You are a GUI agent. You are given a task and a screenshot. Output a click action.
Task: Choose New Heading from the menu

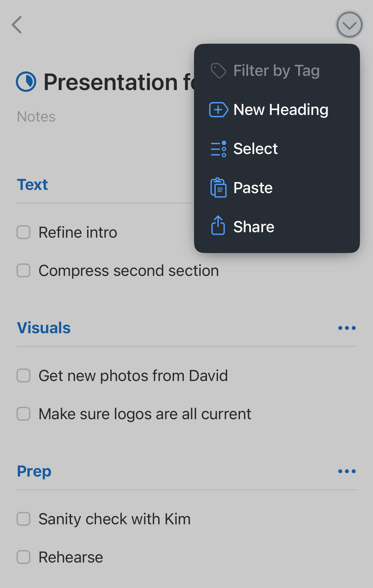(280, 110)
